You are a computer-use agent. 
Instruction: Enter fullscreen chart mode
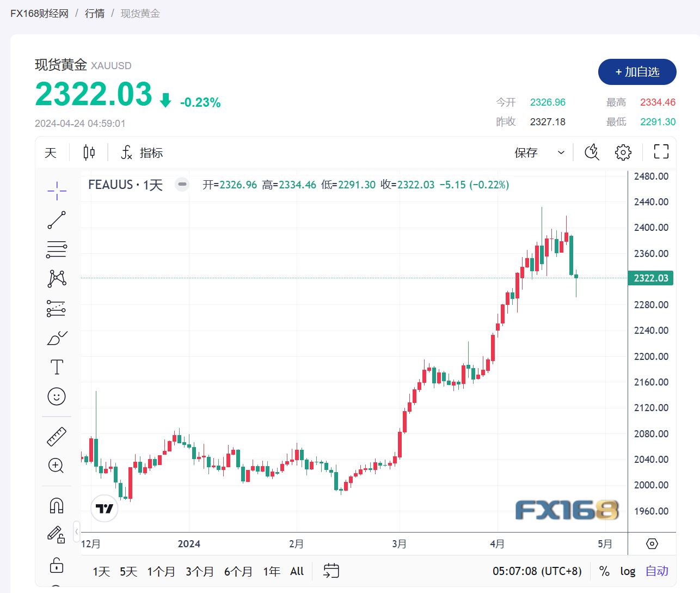661,152
